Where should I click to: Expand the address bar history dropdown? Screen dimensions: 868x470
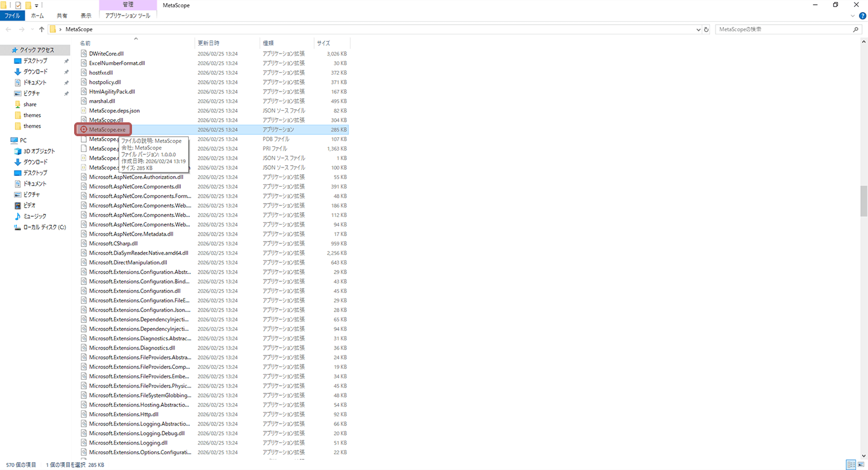pyautogui.click(x=698, y=29)
